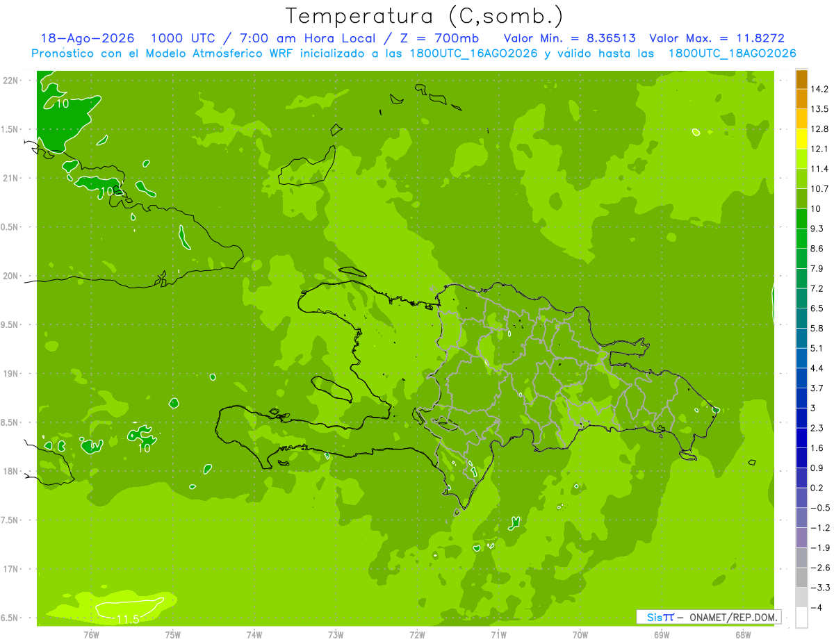The width and height of the screenshot is (834, 644).
Task: Click the "76W" longitude label
Action: tap(91, 635)
